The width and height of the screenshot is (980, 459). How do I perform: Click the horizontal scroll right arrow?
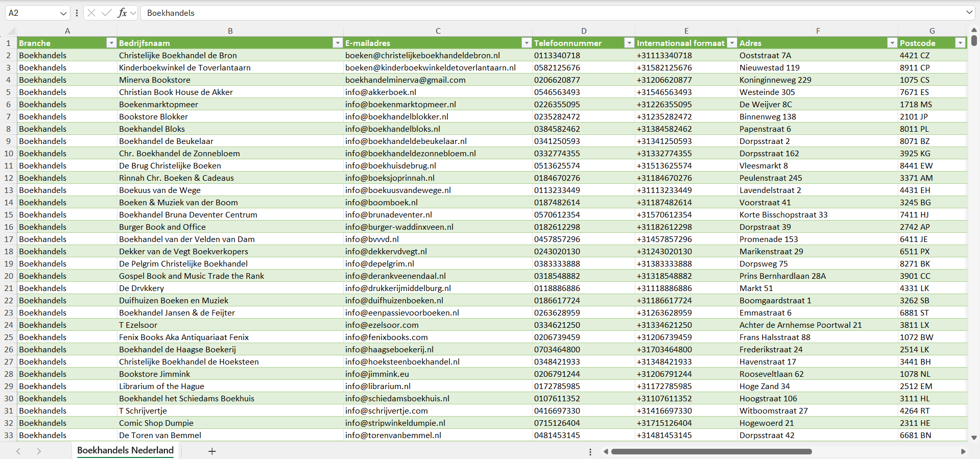[963, 451]
